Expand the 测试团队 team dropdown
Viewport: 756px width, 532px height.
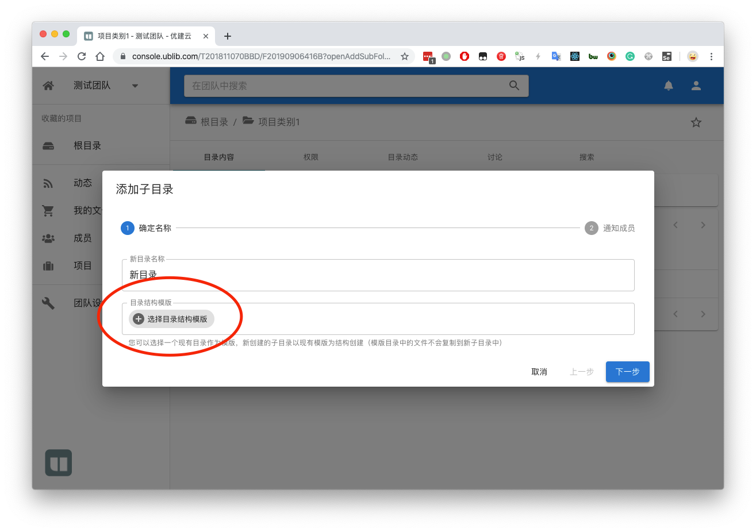135,86
